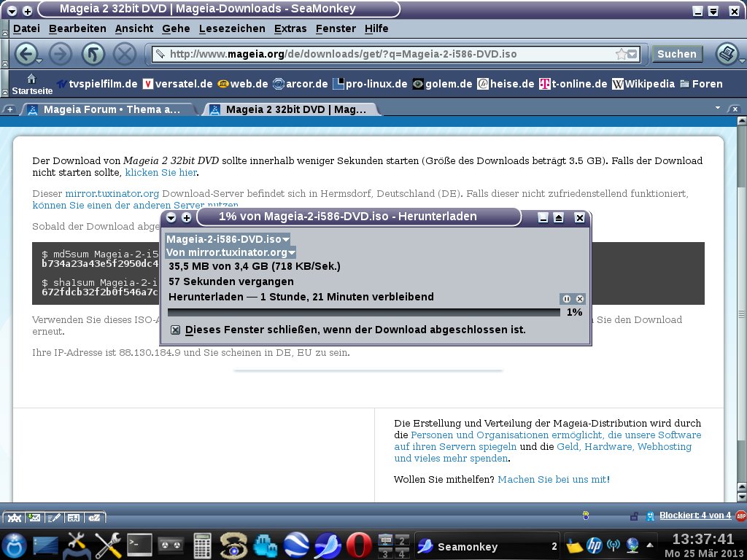The image size is (747, 560).
Task: Go back with the browser Back arrow
Action: [26, 54]
